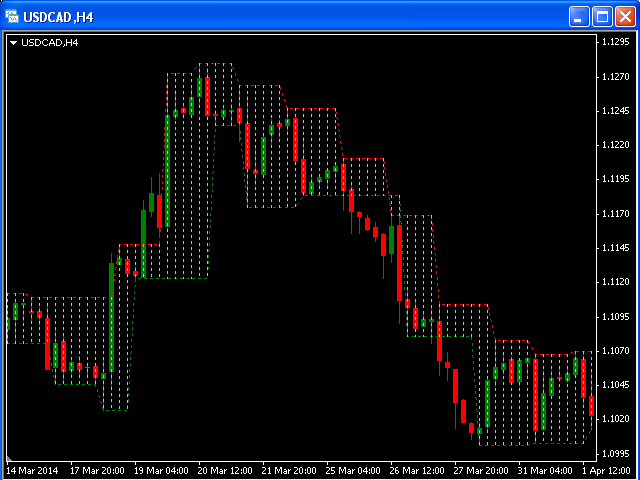Click the USDCAD,H4 chart label text
This screenshot has height=480, width=640.
pyautogui.click(x=49, y=42)
